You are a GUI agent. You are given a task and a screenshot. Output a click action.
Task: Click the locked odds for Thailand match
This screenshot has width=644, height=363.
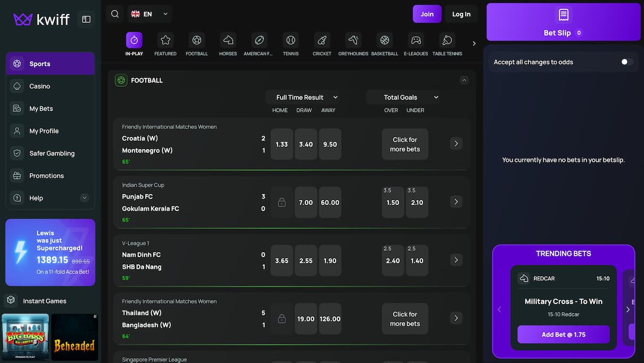[282, 318]
